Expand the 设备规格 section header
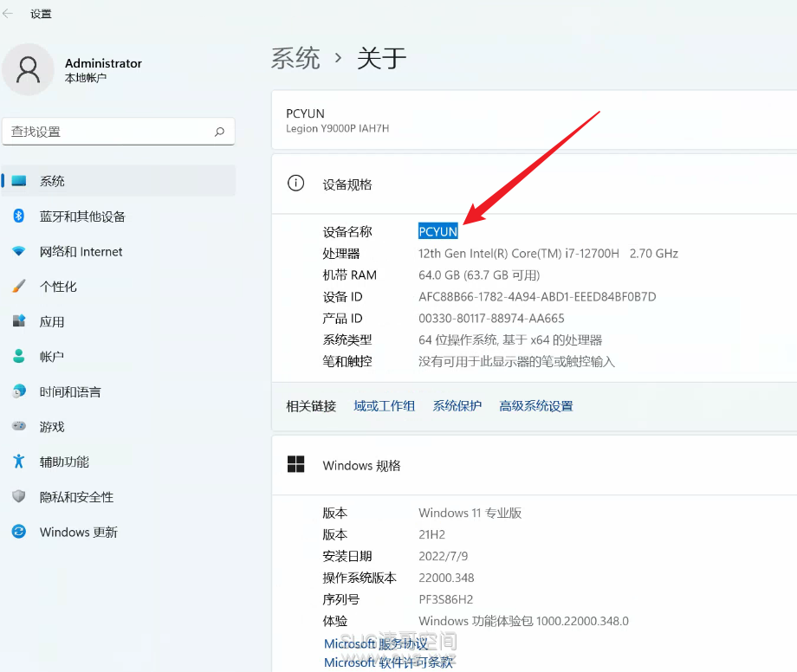The height and width of the screenshot is (672, 797). pos(535,184)
